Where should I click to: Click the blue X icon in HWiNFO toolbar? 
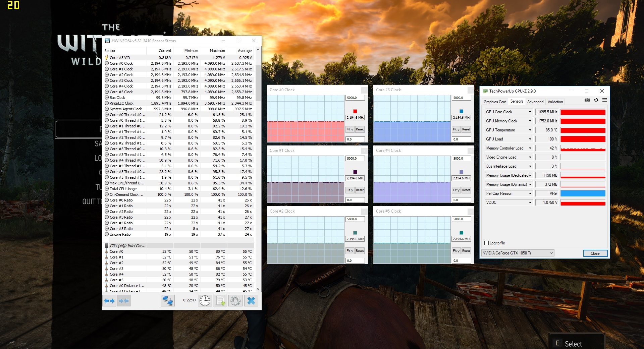pyautogui.click(x=251, y=301)
